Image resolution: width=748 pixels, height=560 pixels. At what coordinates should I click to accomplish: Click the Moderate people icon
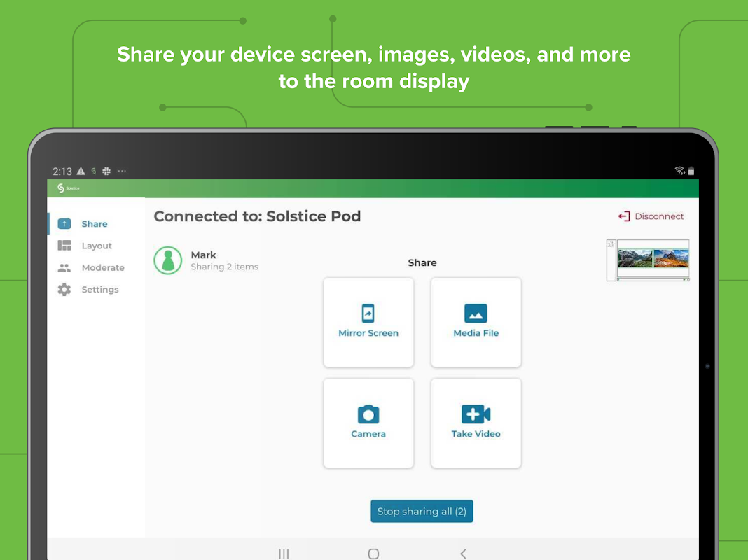click(x=64, y=268)
